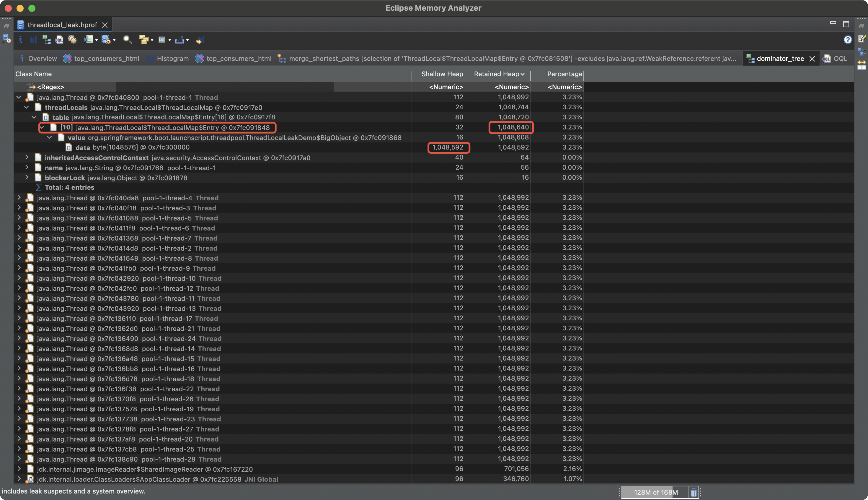Screen dimensions: 868x500
Task: Collapse the pool-1-thread-1 Thread node
Action: 19,97
